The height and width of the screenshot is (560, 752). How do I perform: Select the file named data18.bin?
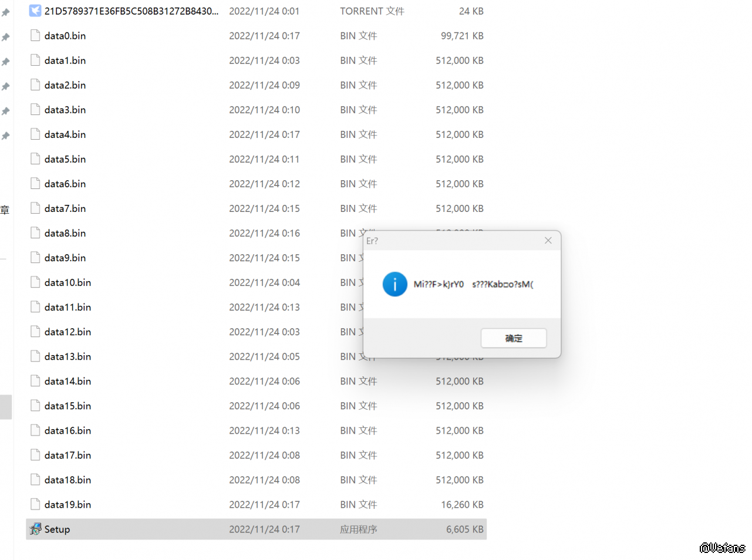click(x=68, y=480)
